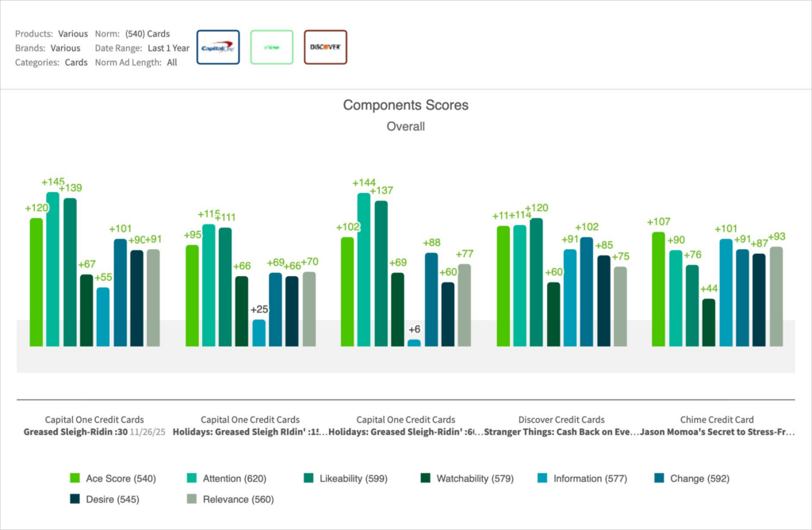Select the Greased Sleigh-Ridin :30 ad label
The image size is (812, 530).
tap(75, 432)
